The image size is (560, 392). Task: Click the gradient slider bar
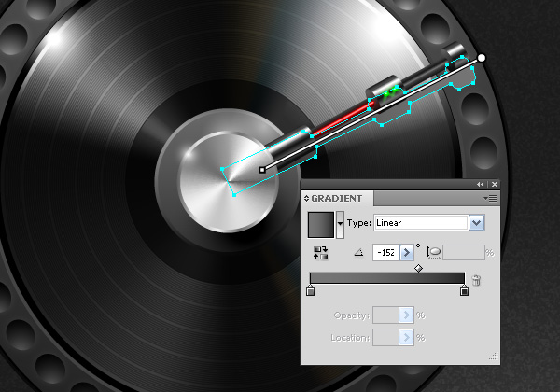pos(387,278)
